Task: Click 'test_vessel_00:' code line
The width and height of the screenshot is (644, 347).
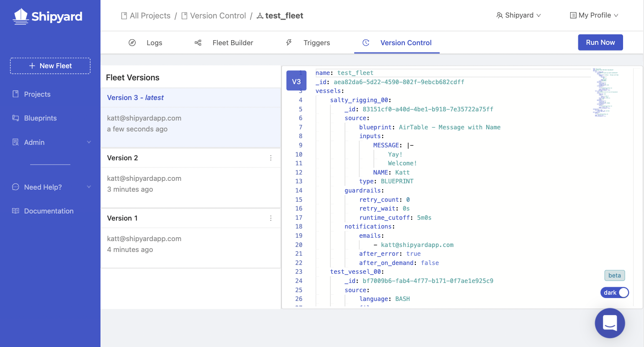Action: (357, 272)
